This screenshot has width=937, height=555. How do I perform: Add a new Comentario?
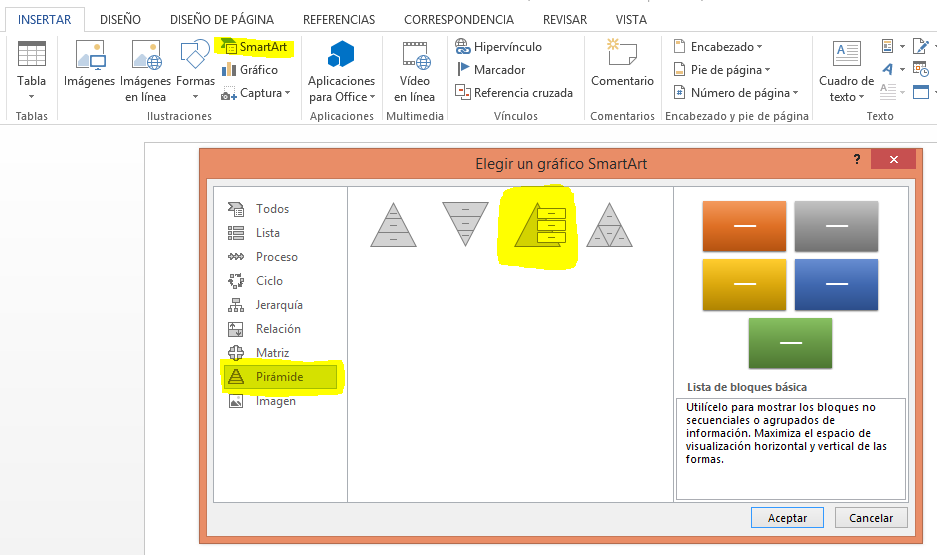pyautogui.click(x=622, y=66)
